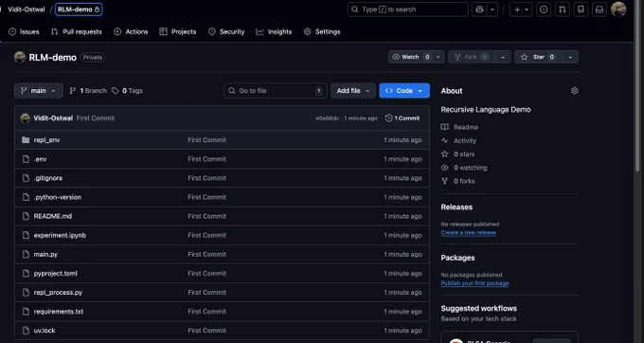Open the About settings gear icon
This screenshot has width=644, height=343.
575,91
